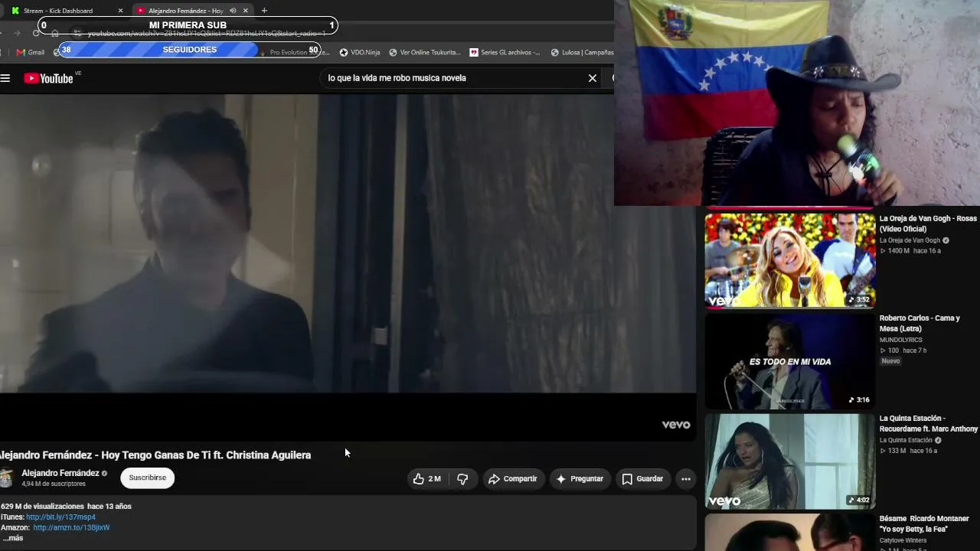This screenshot has height=551, width=980.
Task: Open the Gmail bookmark
Action: click(31, 52)
